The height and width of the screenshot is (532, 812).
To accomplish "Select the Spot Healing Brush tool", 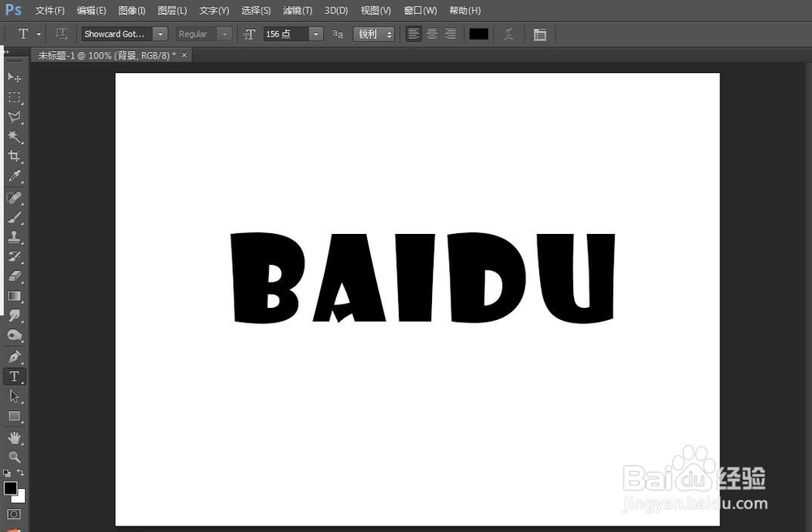I will coord(14,197).
